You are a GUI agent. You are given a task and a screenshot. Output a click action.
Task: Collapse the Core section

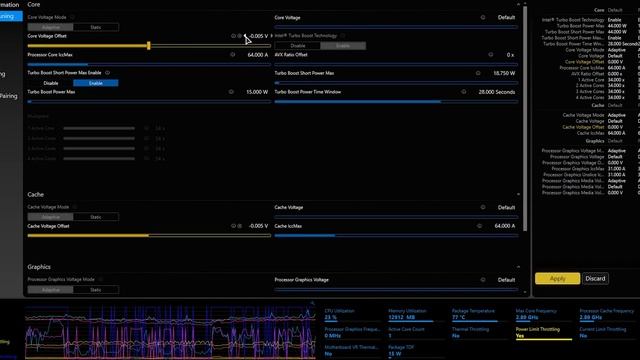click(518, 4)
